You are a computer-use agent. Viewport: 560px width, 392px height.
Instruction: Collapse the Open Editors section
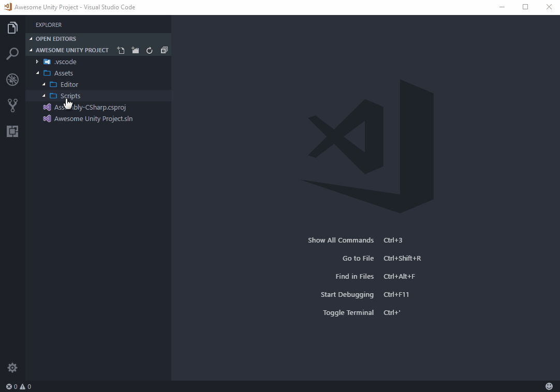coord(31,39)
